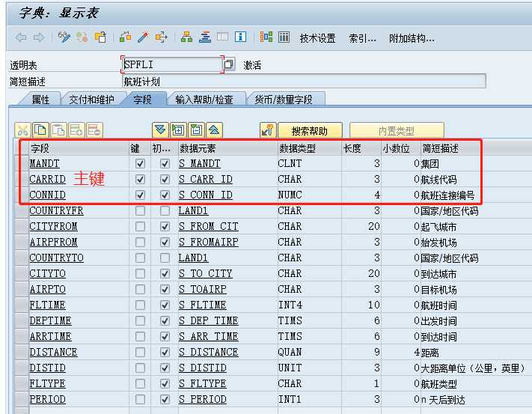Open the LAND1 link in COUNTRYFR row
Screen dimensions: 532x414
point(193,210)
